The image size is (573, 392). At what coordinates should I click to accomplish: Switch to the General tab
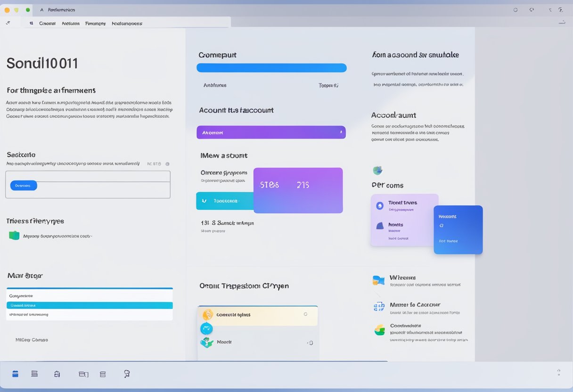(48, 23)
